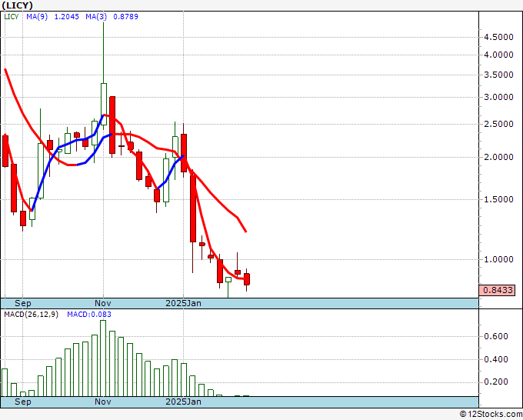Viewport: 523px width, 420px height.
Task: Click the 2025Jan label on price chart axis
Action: click(184, 303)
